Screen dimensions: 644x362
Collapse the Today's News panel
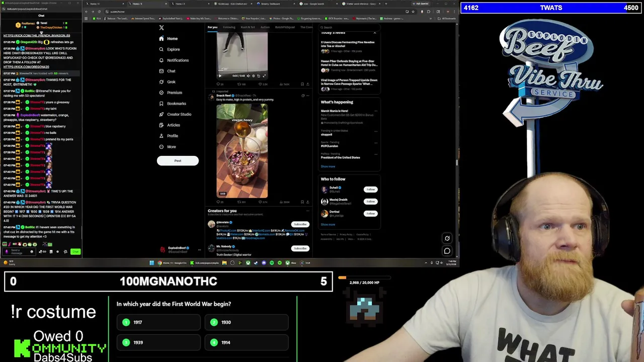374,33
